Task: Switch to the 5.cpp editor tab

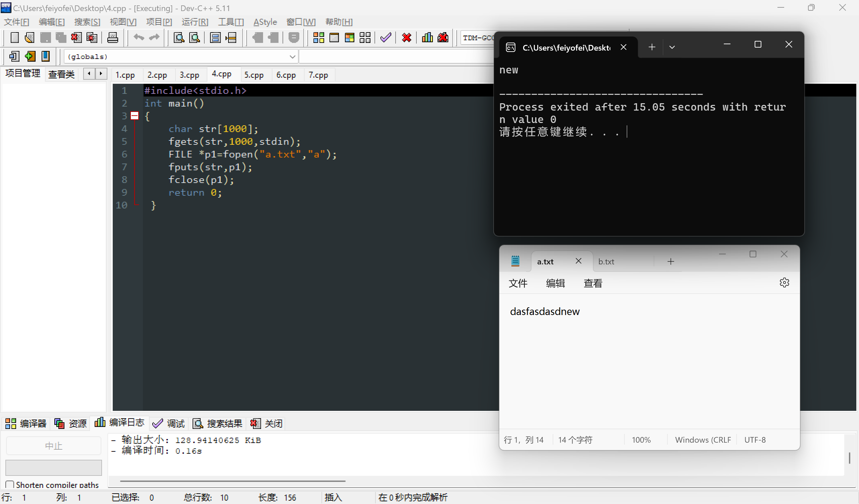Action: click(254, 75)
